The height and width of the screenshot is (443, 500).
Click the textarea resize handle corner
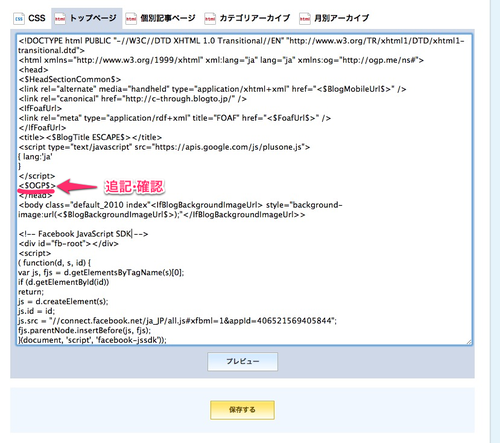pos(469,342)
